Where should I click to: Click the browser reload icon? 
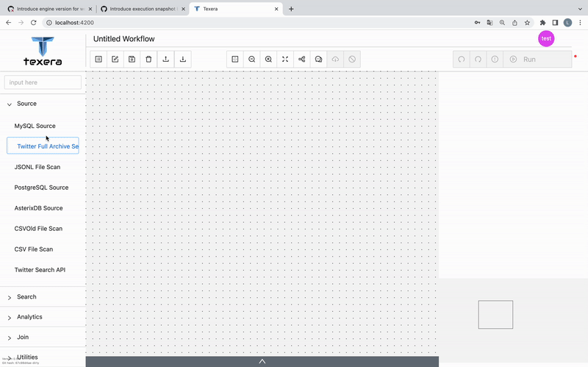(x=33, y=23)
